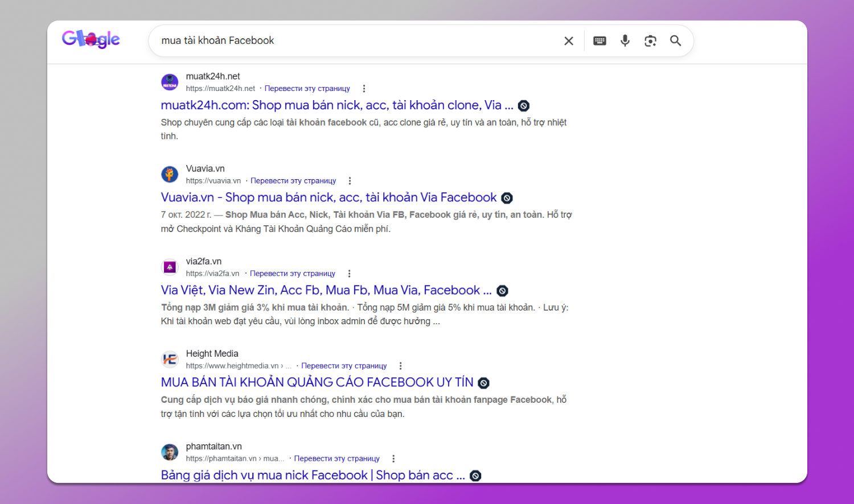Click the Google logo to return home
The image size is (854, 504).
[91, 39]
